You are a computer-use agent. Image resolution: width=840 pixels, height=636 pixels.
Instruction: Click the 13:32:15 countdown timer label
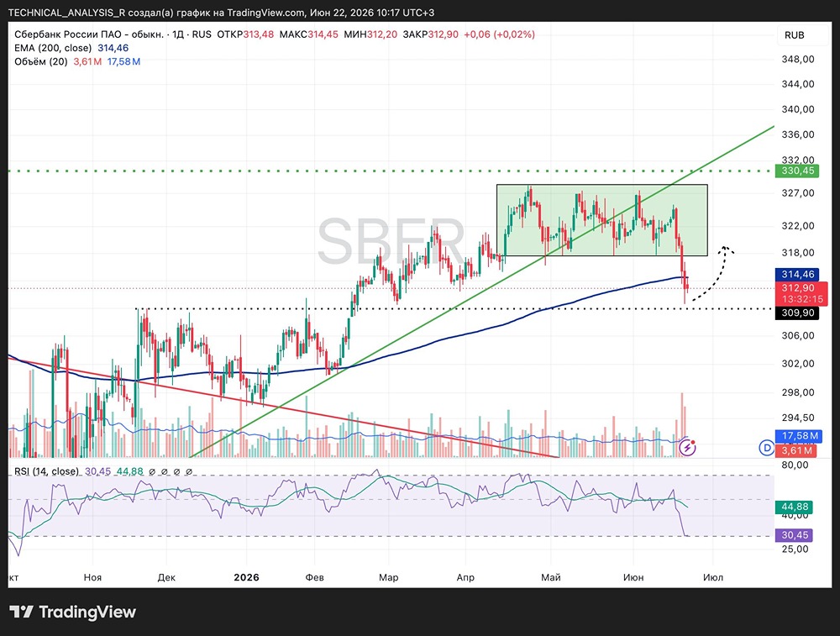coord(802,299)
